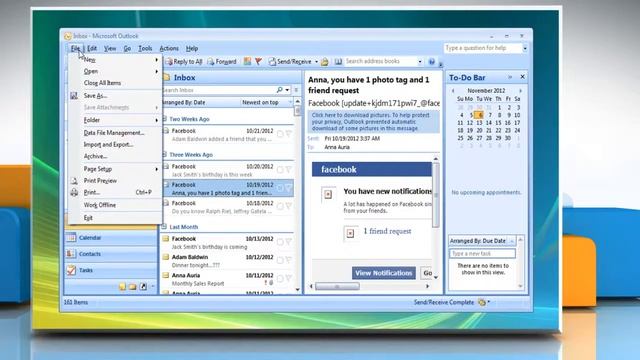Image resolution: width=640 pixels, height=360 pixels.
Task: Click the Search Inbox magnifier icon
Action: coord(280,90)
